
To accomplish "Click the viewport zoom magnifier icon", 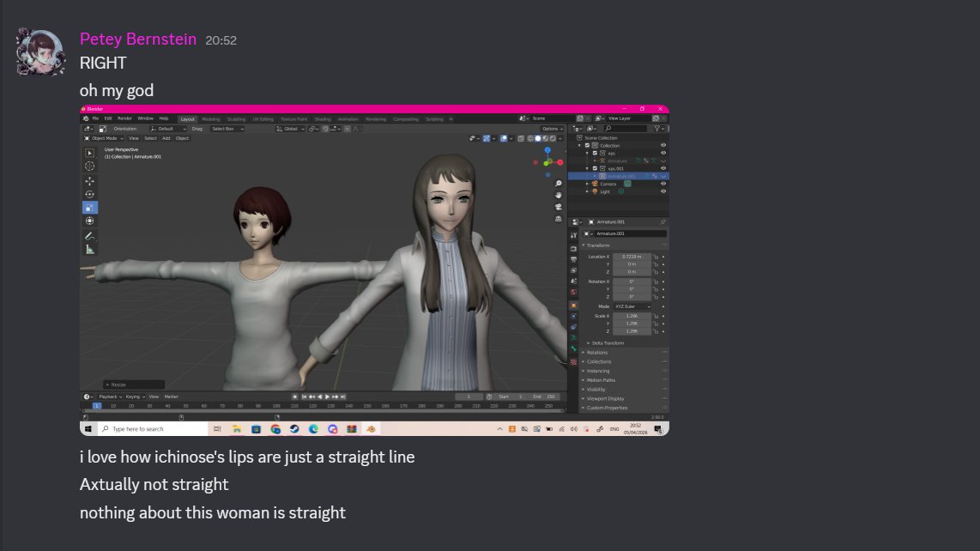I will (x=558, y=184).
